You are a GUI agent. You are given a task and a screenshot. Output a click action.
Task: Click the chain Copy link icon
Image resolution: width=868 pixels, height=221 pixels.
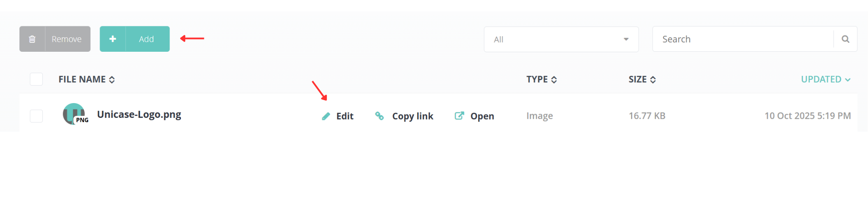tap(380, 116)
